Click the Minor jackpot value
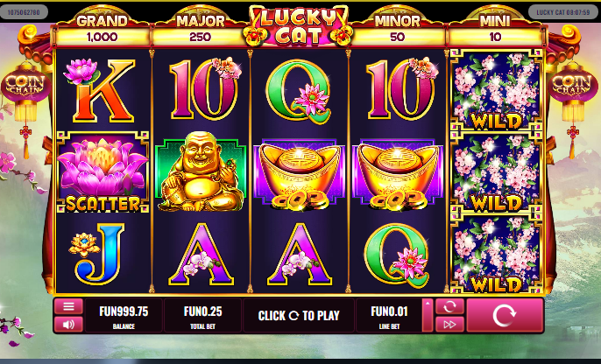The image size is (601, 364). (x=398, y=37)
